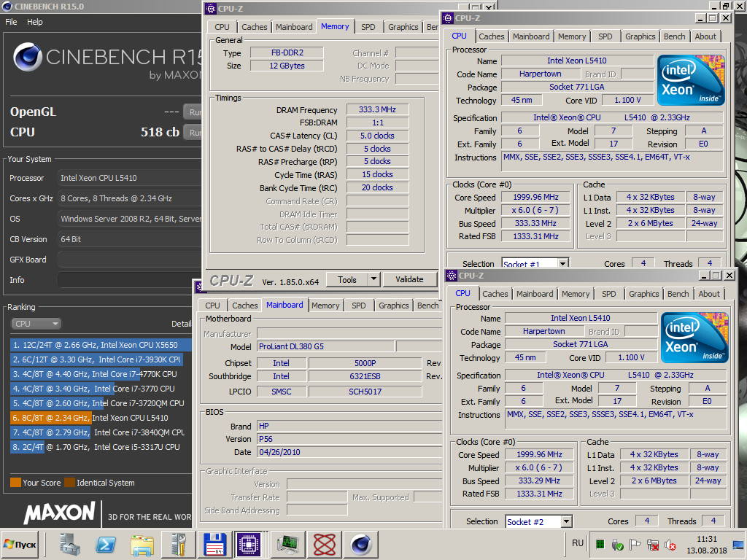Image resolution: width=747 pixels, height=560 pixels.
Task: Open the Help menu in Cinebench
Action: 35,22
